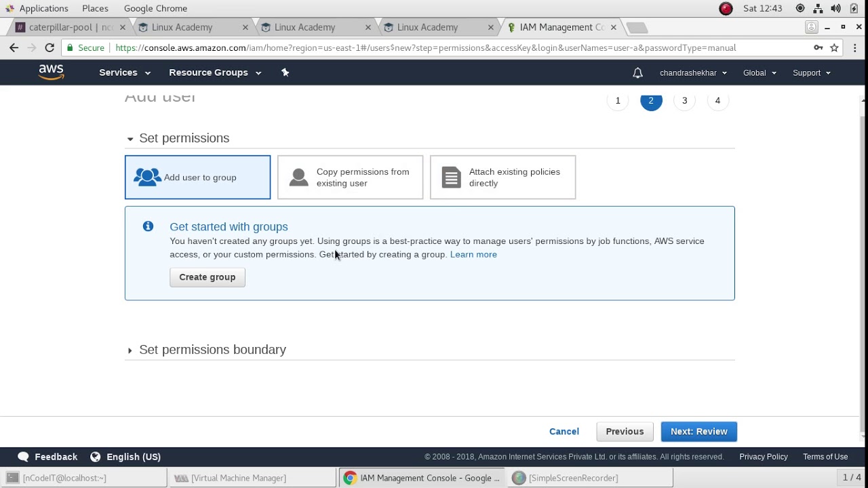868x488 pixels.
Task: Click the green Secure padlock
Action: [x=69, y=48]
